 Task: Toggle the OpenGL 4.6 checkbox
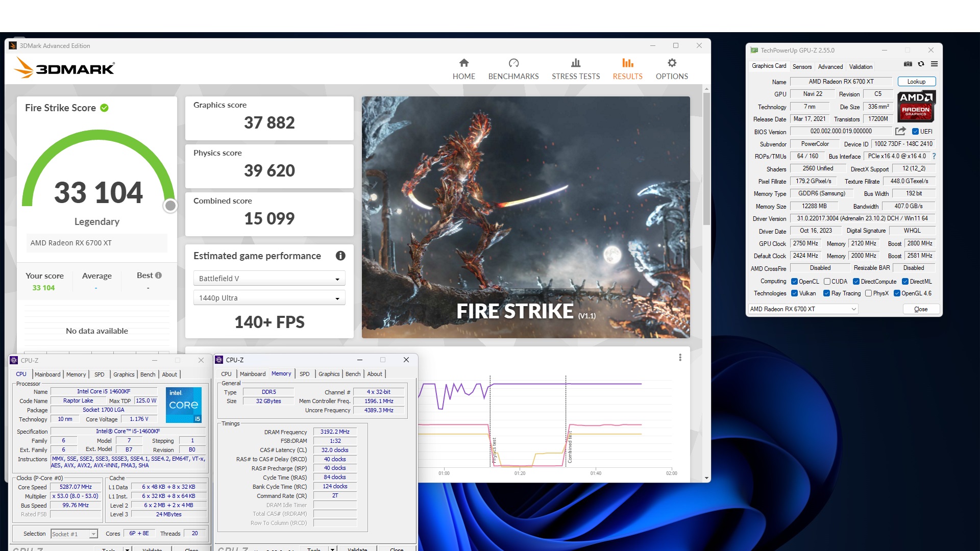pos(897,293)
